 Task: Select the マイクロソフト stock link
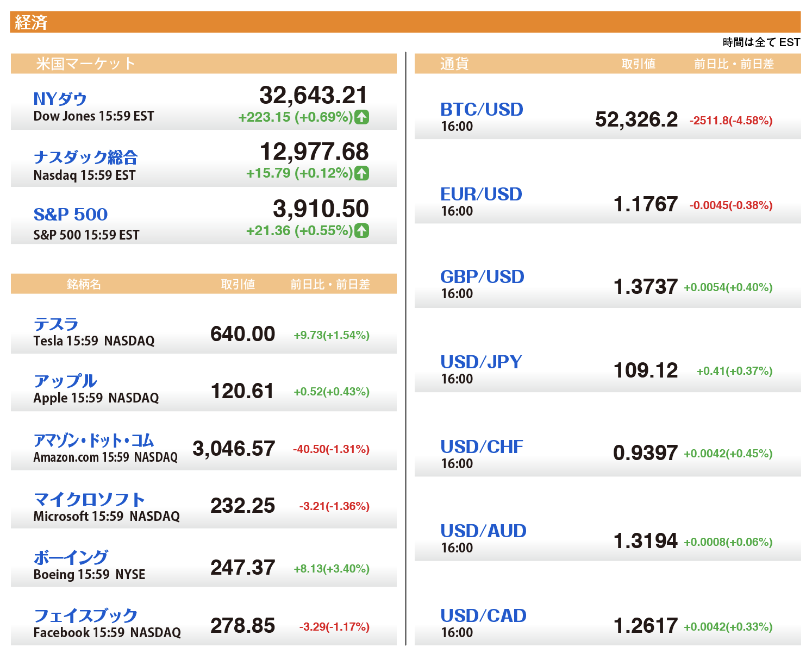[x=89, y=499]
